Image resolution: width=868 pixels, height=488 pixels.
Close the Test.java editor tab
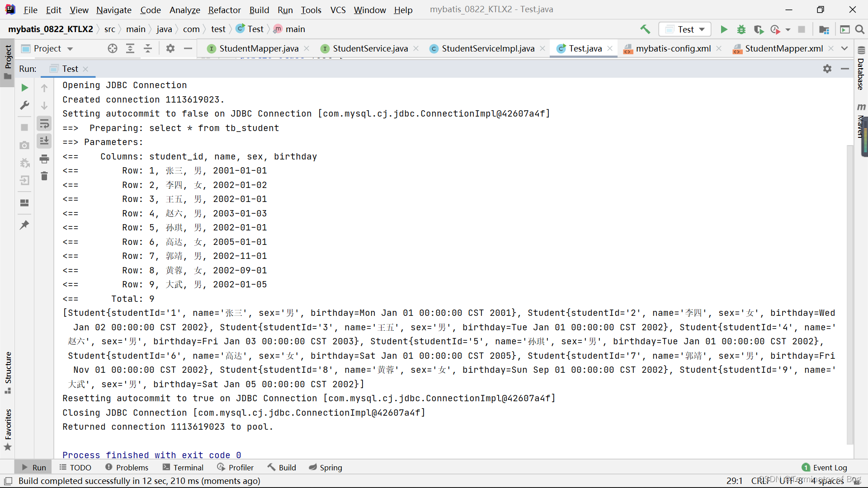(610, 48)
